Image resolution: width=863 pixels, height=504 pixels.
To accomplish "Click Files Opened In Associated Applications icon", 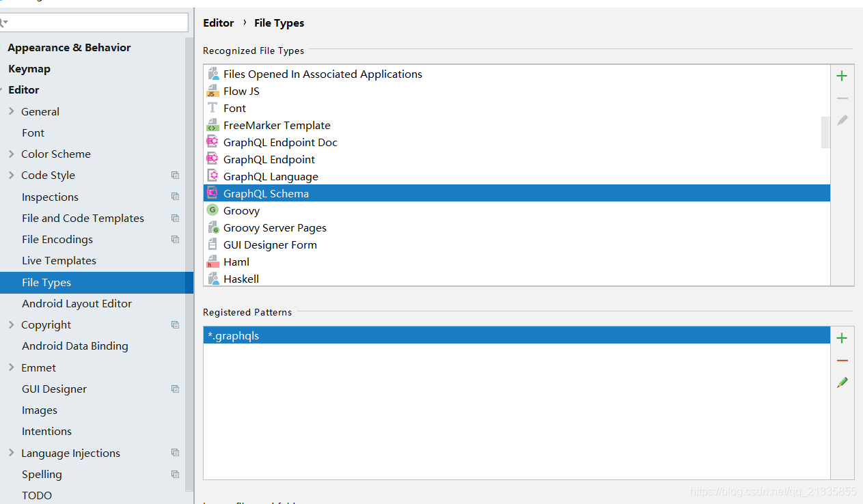I will 213,74.
